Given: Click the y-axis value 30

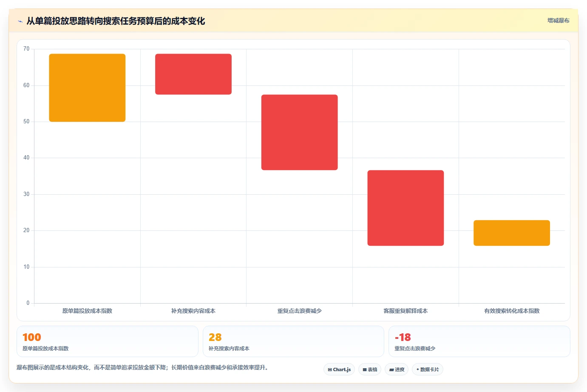Looking at the screenshot, I should pyautogui.click(x=26, y=194).
